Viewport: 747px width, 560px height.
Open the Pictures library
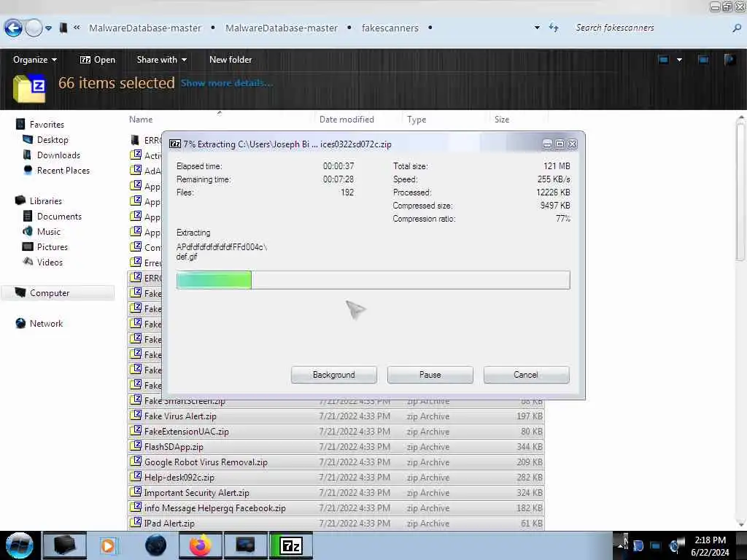[53, 246]
